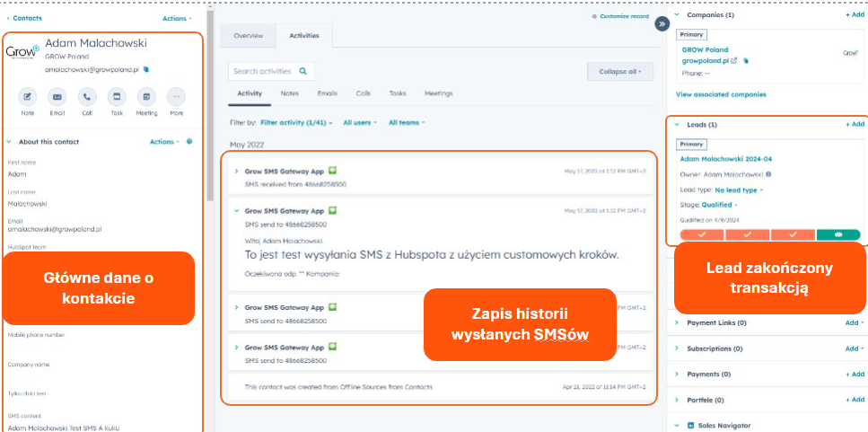This screenshot has width=868, height=432.
Task: Open Stage Qualified dropdown
Action: pyautogui.click(x=720, y=205)
